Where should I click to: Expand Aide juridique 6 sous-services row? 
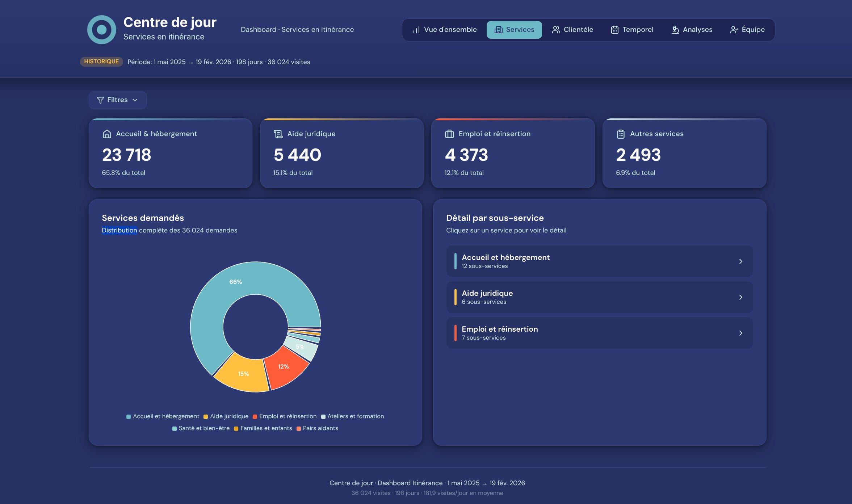pyautogui.click(x=599, y=297)
